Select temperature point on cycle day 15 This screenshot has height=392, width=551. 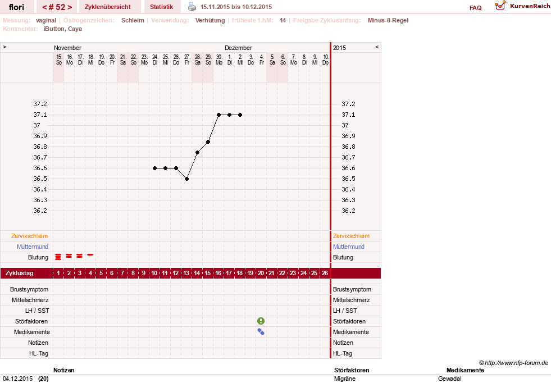pyautogui.click(x=208, y=142)
